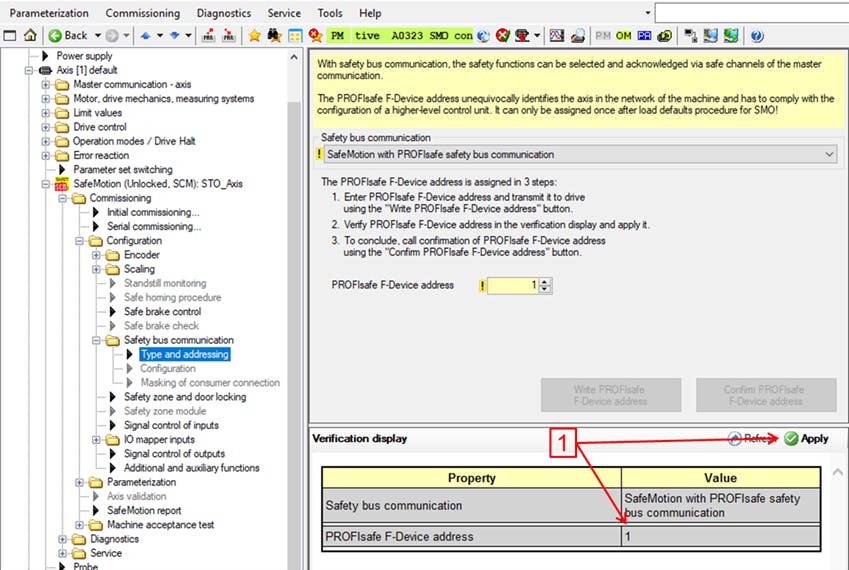
Task: Click Apply in Verification display
Action: click(807, 438)
